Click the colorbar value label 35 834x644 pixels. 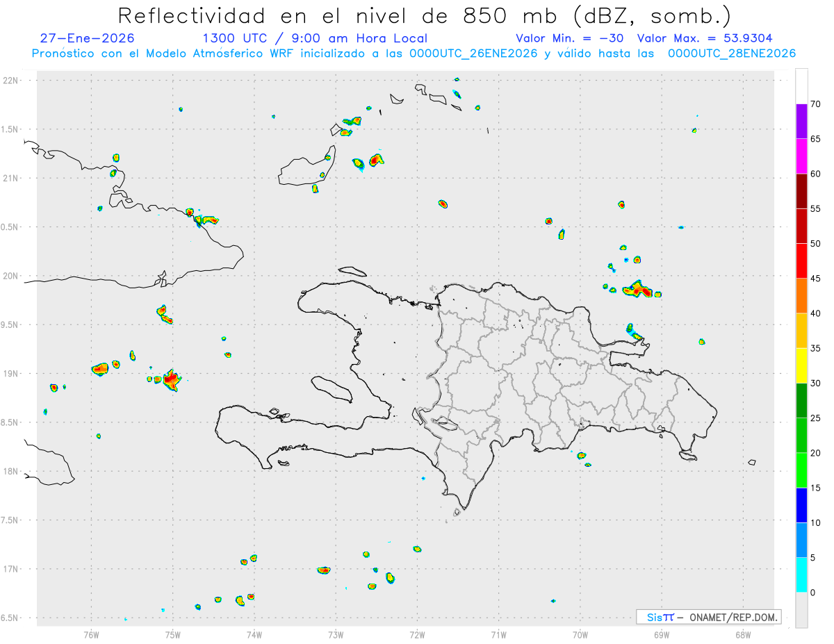point(815,348)
